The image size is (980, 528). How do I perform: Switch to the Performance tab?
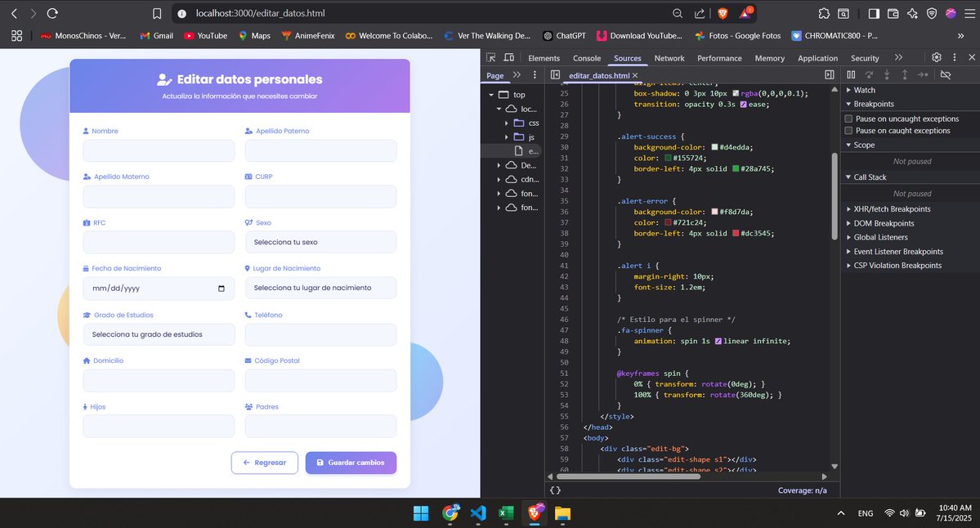[719, 58]
